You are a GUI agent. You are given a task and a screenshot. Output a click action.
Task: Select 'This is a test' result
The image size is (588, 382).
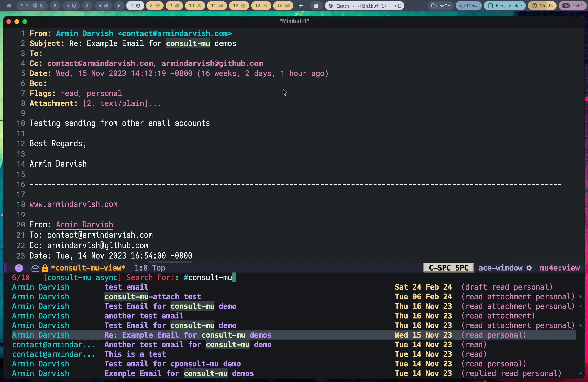click(x=294, y=354)
